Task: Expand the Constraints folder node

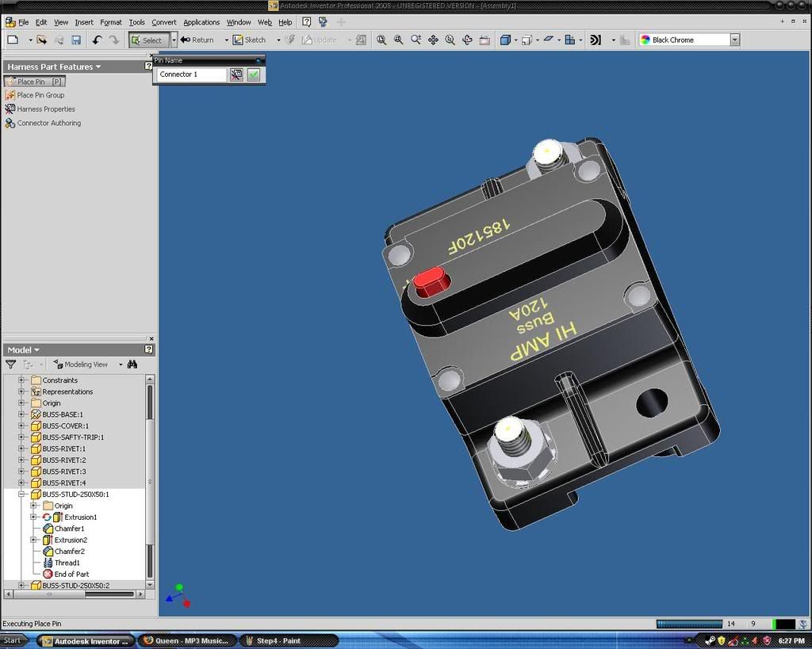Action: pos(21,380)
